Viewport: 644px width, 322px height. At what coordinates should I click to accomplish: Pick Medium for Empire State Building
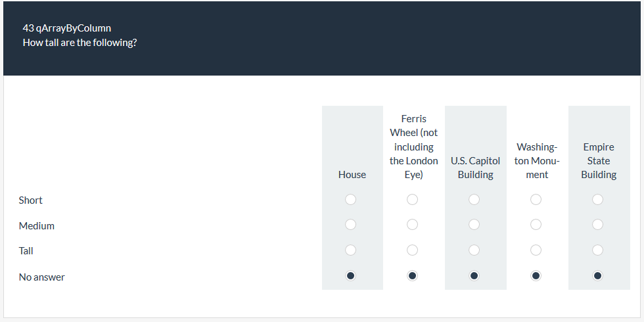coord(597,225)
